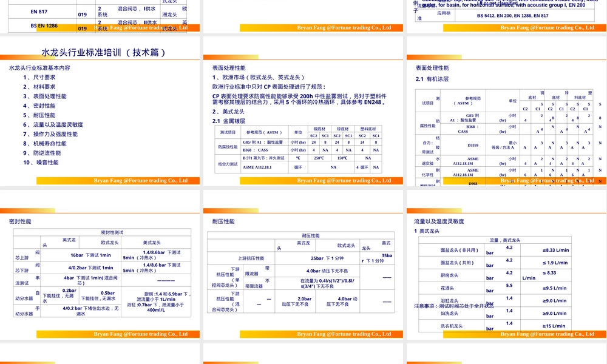Open the 密封性能 test table slide

click(x=100, y=265)
